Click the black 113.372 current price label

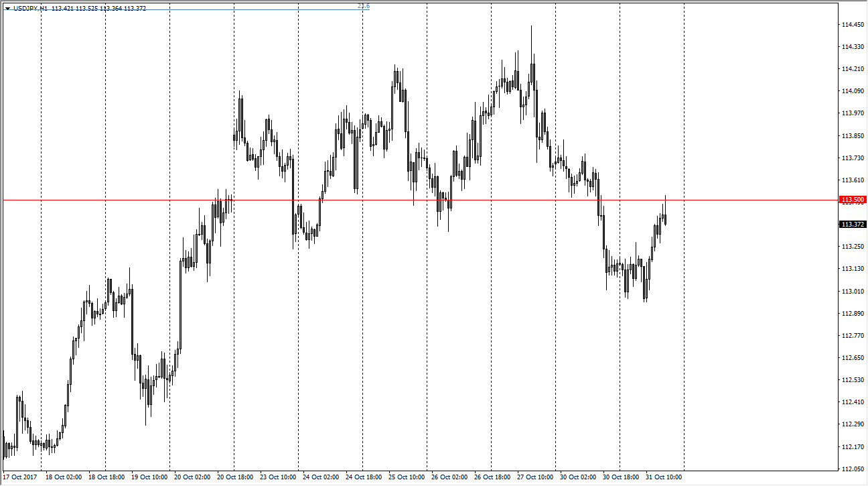tap(852, 225)
